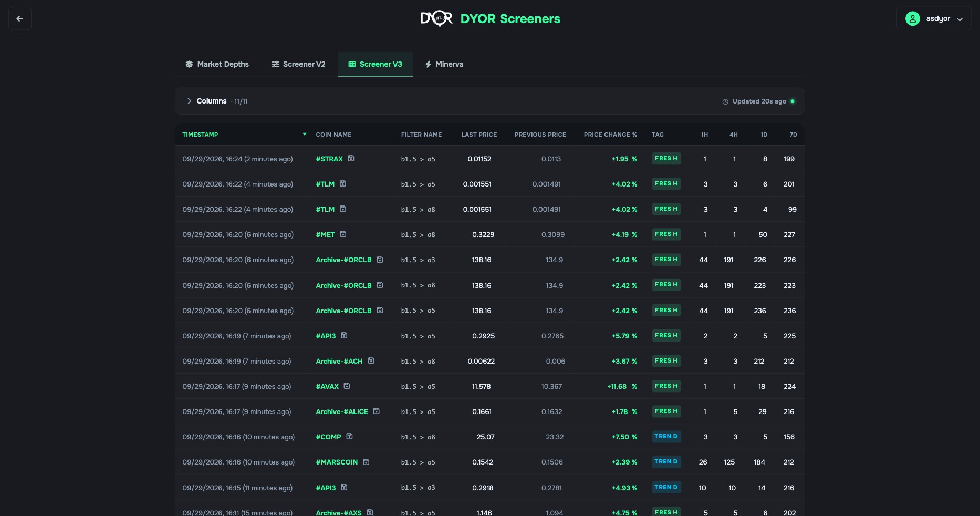Image resolution: width=980 pixels, height=516 pixels.
Task: Click the previous price 0.0113
Action: 551,159
